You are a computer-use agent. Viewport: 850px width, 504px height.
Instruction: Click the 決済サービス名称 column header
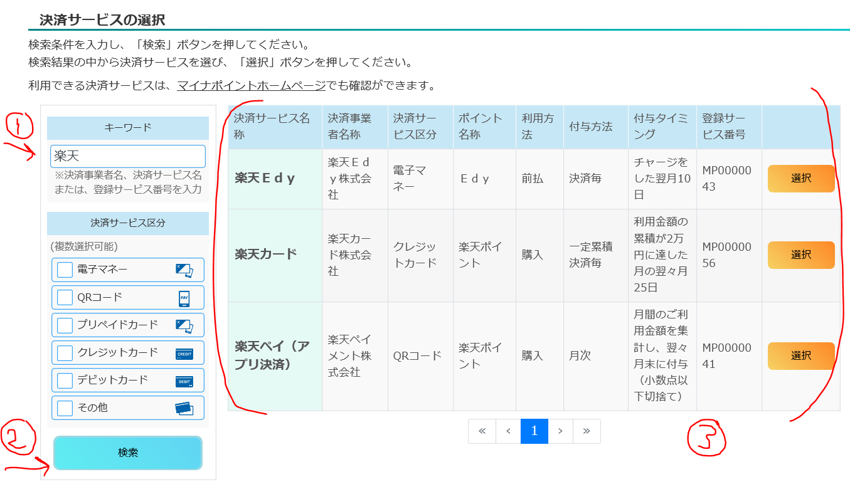point(275,127)
